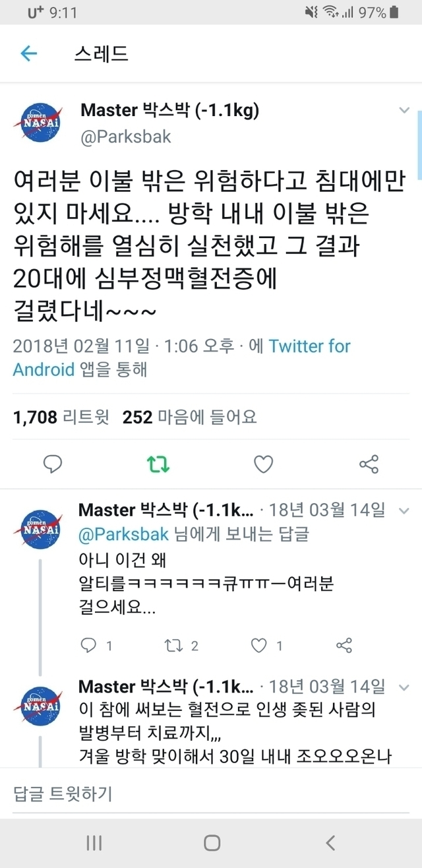Tap the reply icon on the first reply tweet

(x=88, y=645)
